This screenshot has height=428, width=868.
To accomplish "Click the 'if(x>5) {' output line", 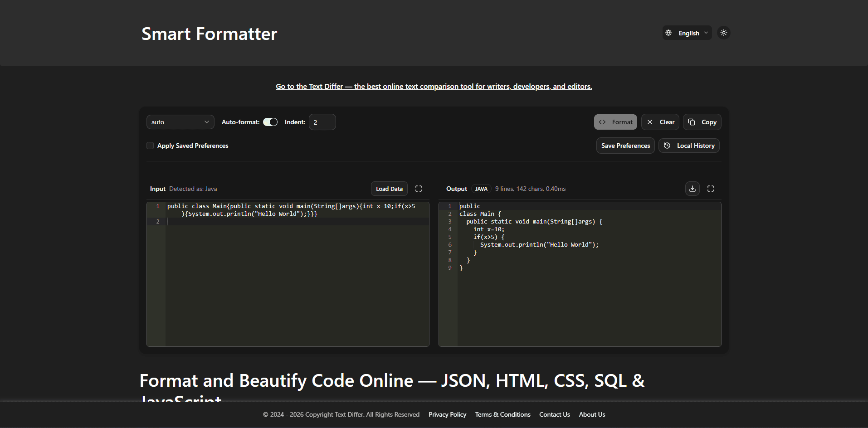I will click(488, 237).
